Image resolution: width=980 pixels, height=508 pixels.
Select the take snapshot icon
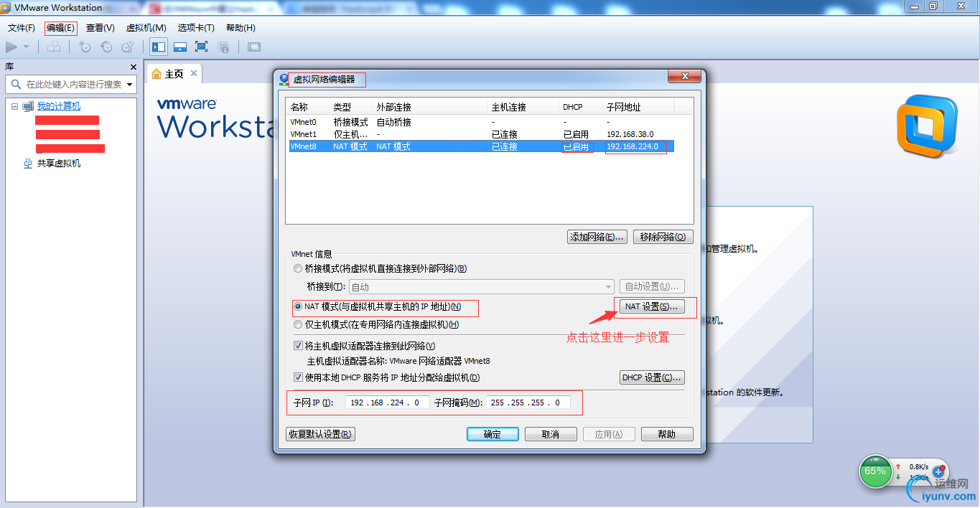[84, 47]
